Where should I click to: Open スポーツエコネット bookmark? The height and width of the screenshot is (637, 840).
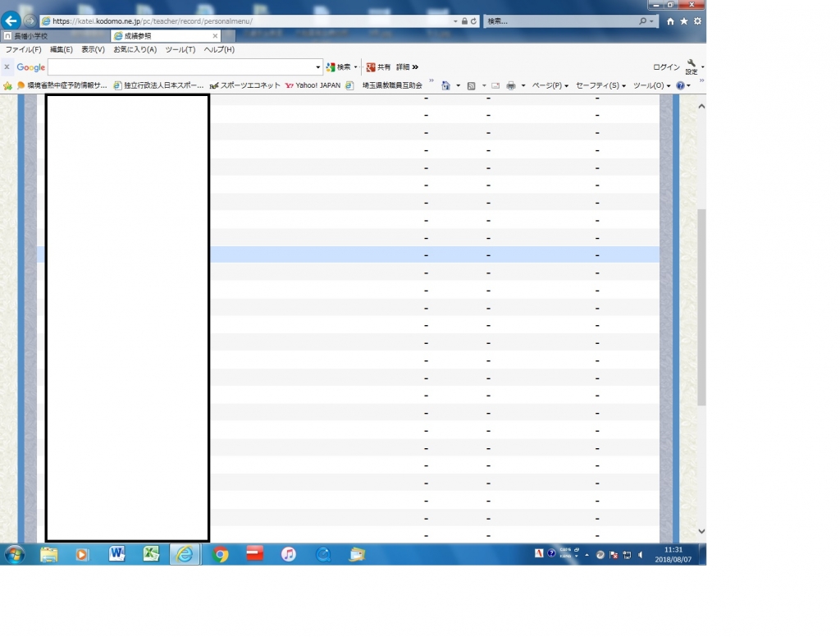tap(244, 85)
